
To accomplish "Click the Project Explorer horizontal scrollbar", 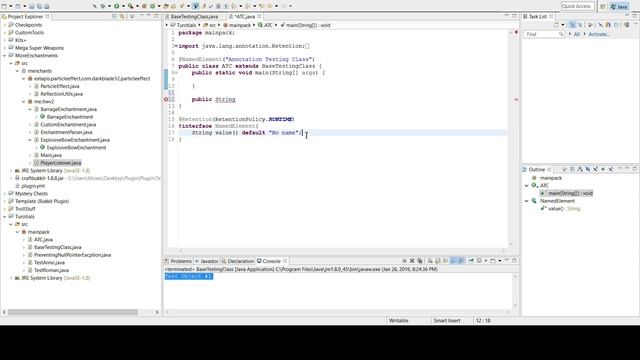I will click(73, 312).
